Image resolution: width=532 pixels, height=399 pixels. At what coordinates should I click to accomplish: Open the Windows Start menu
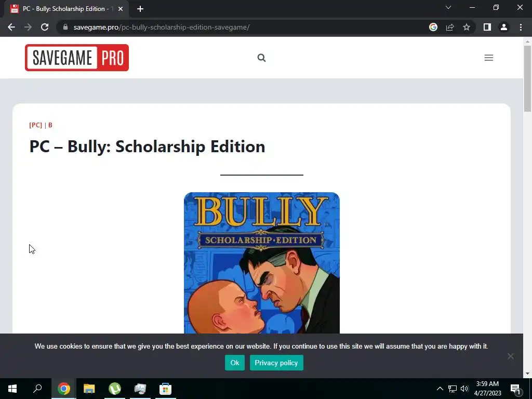click(12, 389)
